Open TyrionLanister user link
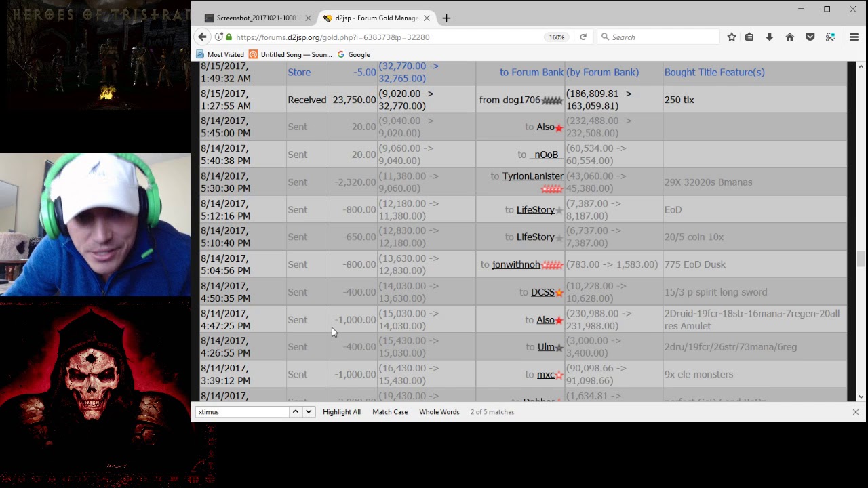 tap(533, 176)
